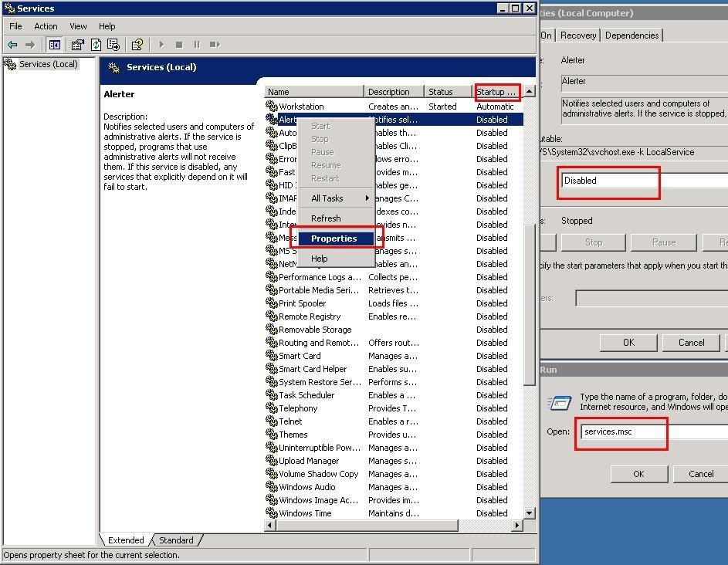Choose Help in the context menu

336,259
